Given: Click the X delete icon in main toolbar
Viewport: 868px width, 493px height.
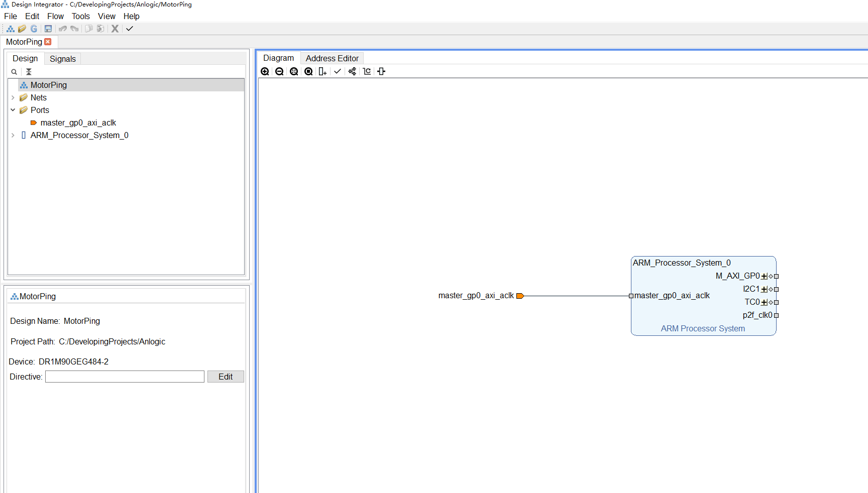Looking at the screenshot, I should (x=115, y=29).
